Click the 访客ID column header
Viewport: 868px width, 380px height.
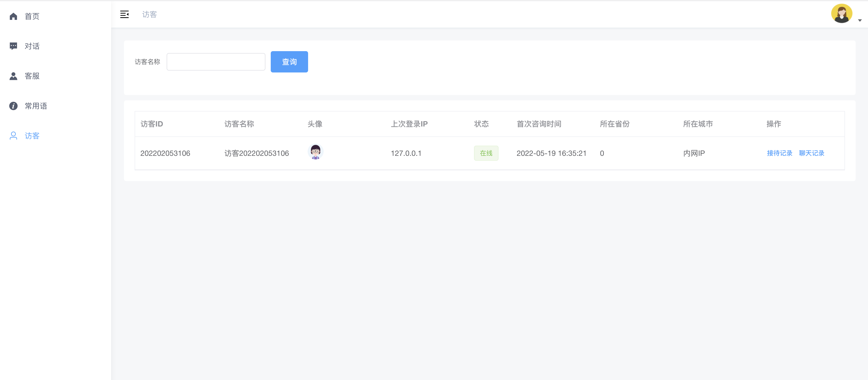(x=152, y=124)
